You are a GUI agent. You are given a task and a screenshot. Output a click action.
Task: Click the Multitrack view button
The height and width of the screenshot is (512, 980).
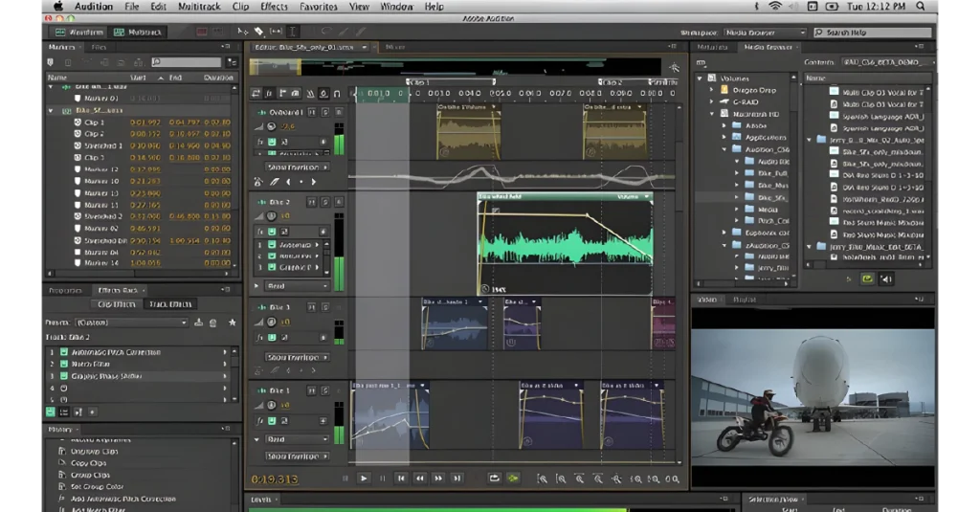pyautogui.click(x=138, y=32)
